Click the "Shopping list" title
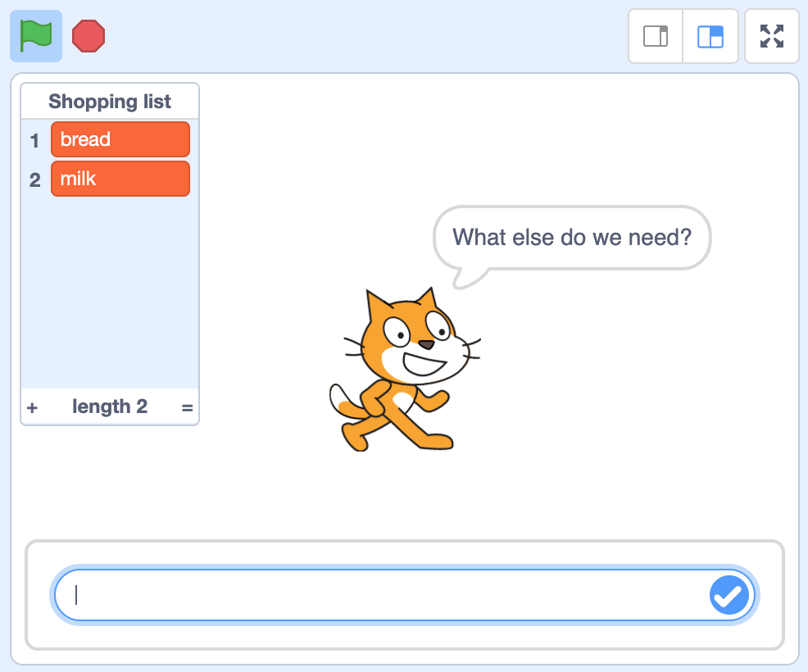This screenshot has height=672, width=808. [110, 102]
